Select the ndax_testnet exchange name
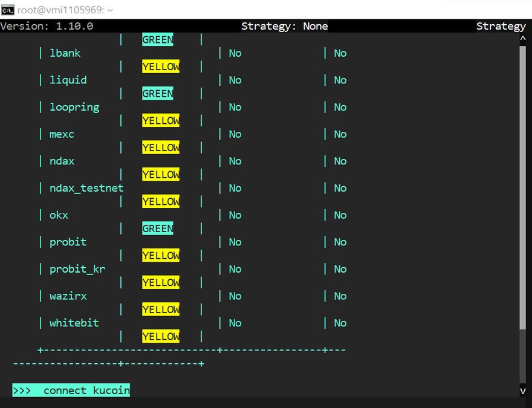Viewport: 532px width, 408px height. [86, 188]
